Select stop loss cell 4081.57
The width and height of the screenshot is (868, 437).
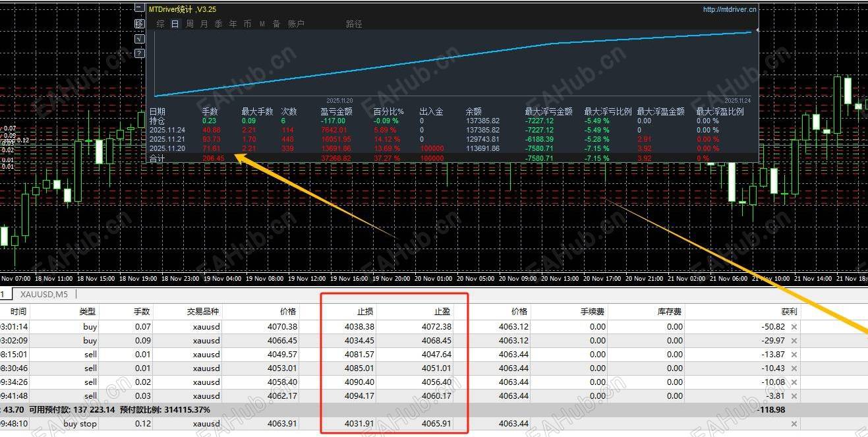pos(359,355)
